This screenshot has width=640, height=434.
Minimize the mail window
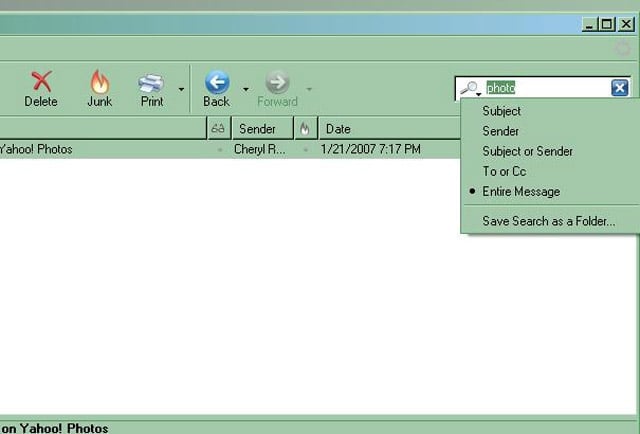(x=589, y=24)
